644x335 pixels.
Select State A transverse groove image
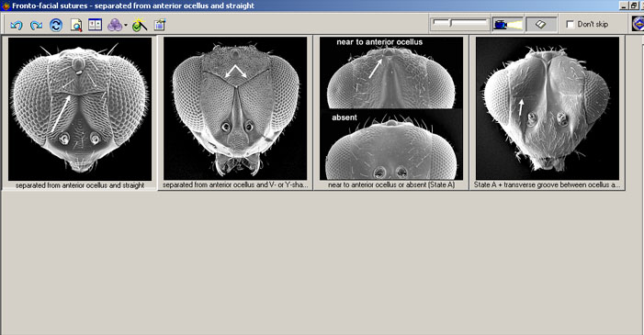coord(548,109)
